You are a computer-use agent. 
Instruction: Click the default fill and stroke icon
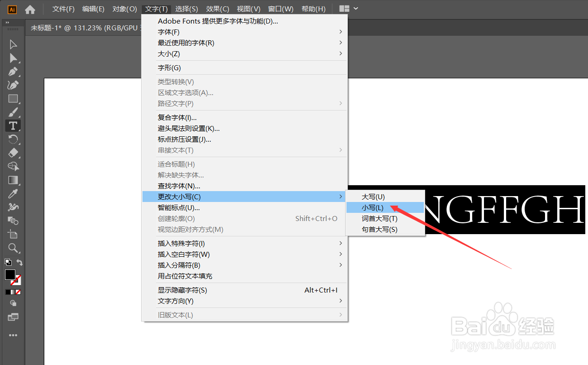[x=8, y=262]
